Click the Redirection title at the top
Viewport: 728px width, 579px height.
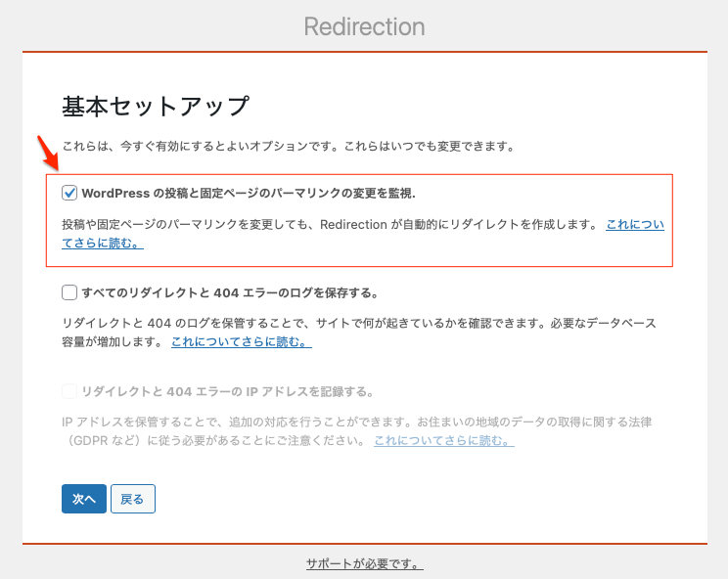click(x=364, y=25)
